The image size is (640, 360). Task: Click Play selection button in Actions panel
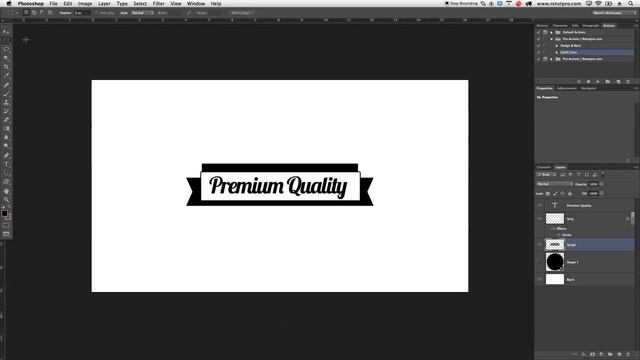[598, 82]
